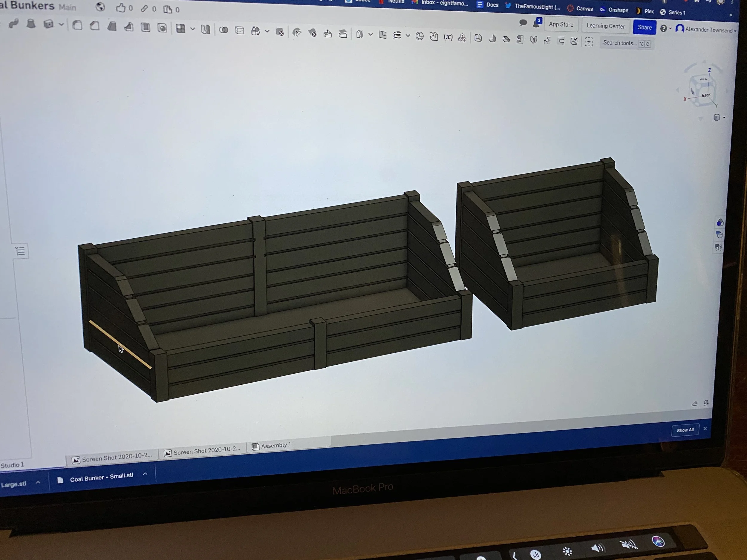
Task: Select the Fillet tool
Action: pos(77,26)
